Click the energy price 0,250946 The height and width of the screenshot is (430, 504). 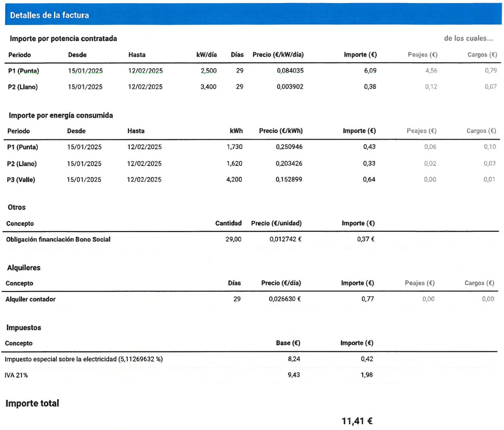[x=289, y=147]
